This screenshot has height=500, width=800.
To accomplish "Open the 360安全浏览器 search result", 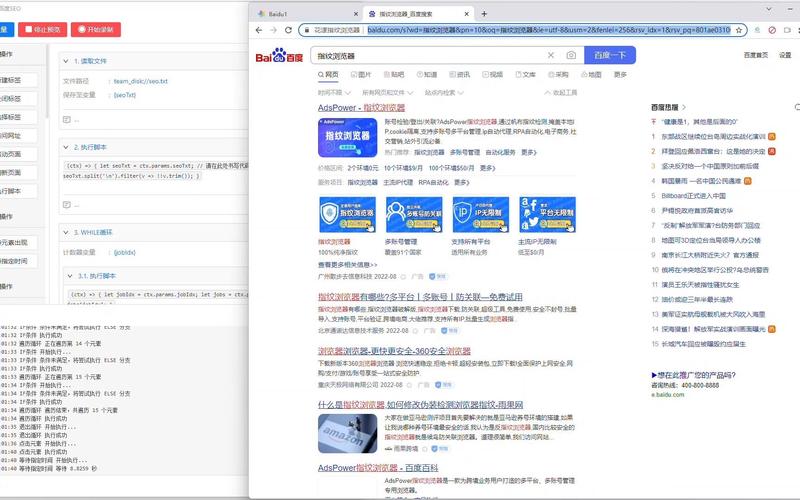I will click(394, 351).
